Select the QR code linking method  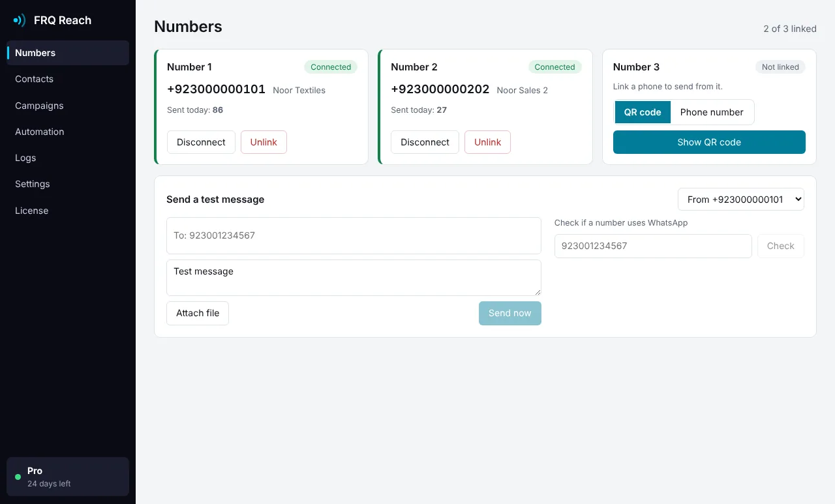(643, 112)
